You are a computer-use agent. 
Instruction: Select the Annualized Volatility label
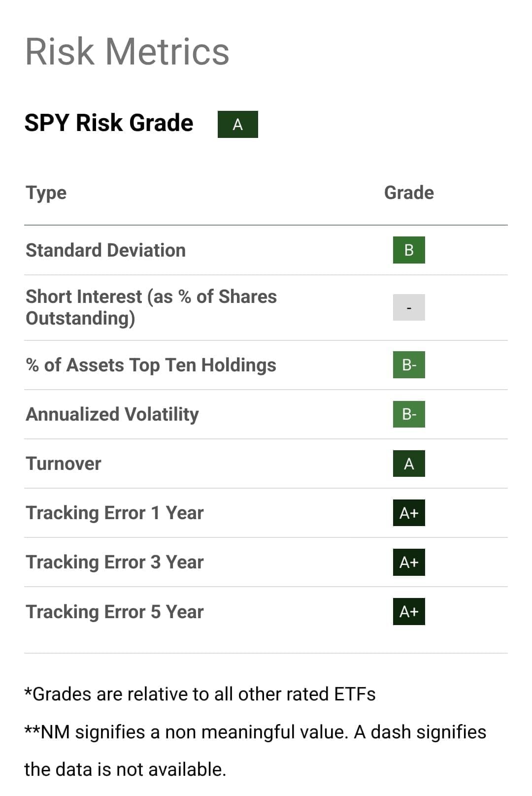(112, 414)
